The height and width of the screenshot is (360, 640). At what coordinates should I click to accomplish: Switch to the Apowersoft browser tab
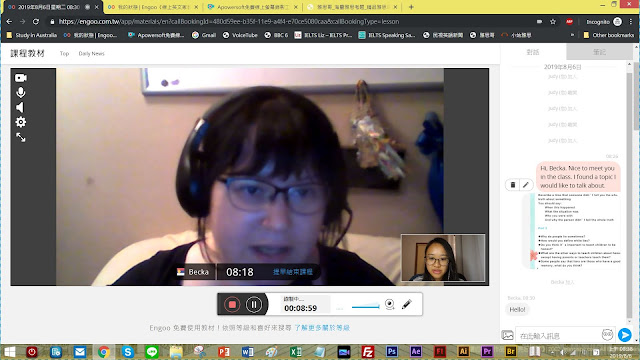(x=252, y=7)
